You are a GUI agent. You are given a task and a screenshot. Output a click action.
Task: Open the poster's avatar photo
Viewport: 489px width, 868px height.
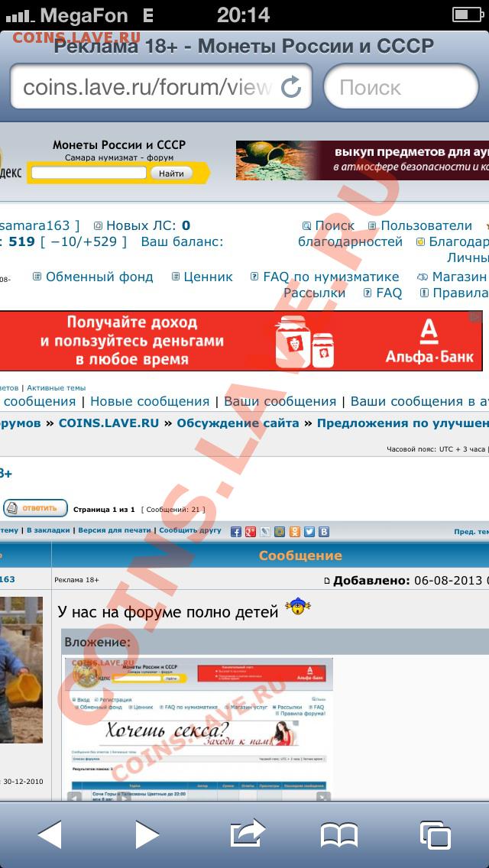point(21,670)
